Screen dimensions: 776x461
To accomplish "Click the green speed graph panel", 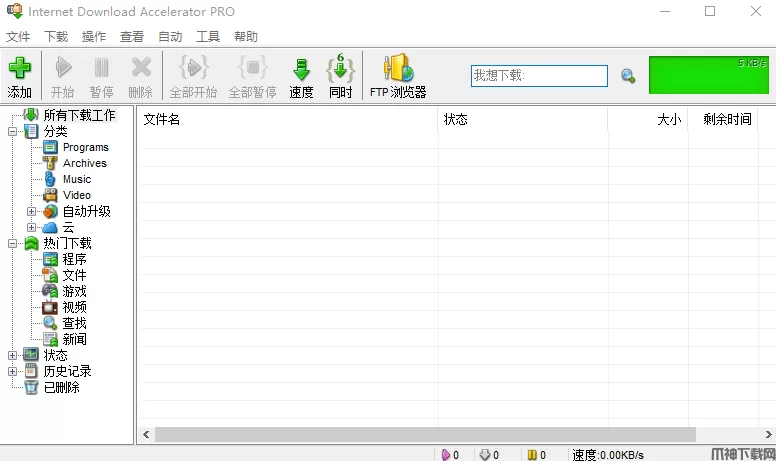I will pyautogui.click(x=708, y=76).
